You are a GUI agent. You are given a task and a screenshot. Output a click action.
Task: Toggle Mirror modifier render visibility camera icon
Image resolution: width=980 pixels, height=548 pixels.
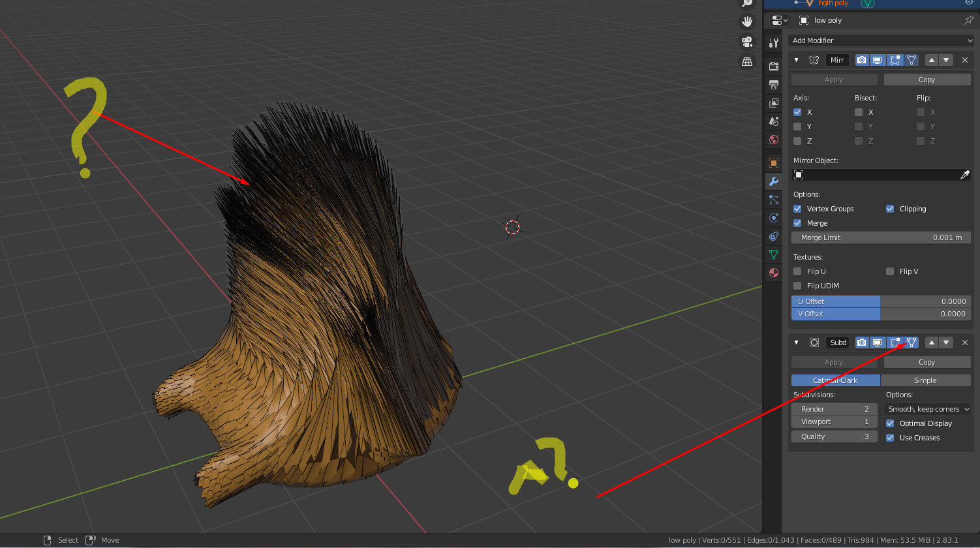(x=862, y=60)
